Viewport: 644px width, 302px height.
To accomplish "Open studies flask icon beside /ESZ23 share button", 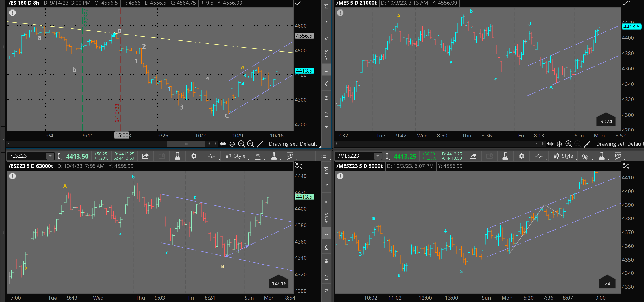I will [177, 156].
